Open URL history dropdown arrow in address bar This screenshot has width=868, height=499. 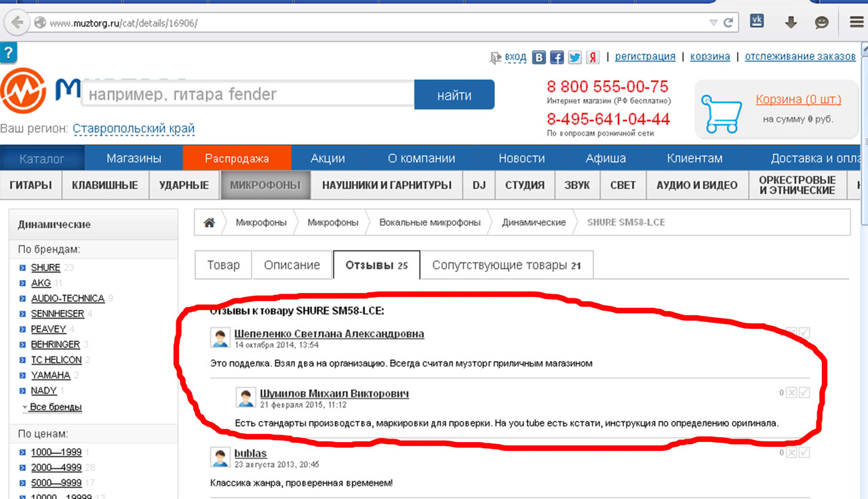pos(713,22)
